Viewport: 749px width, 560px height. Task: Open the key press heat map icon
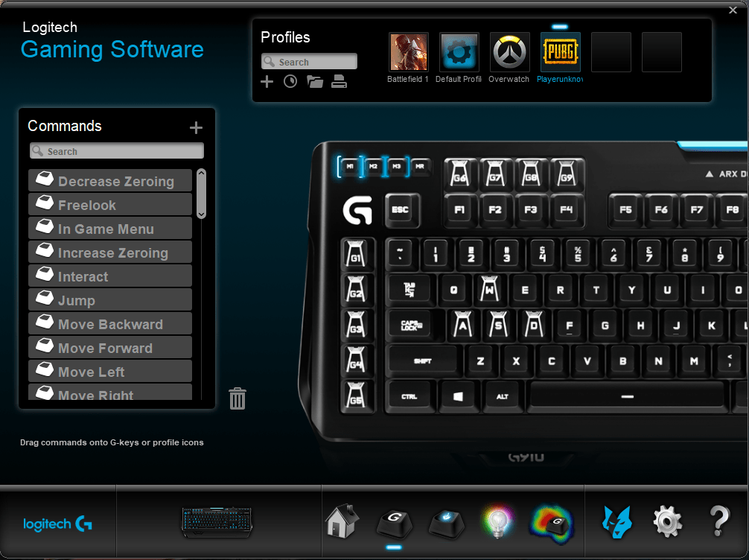tap(552, 525)
